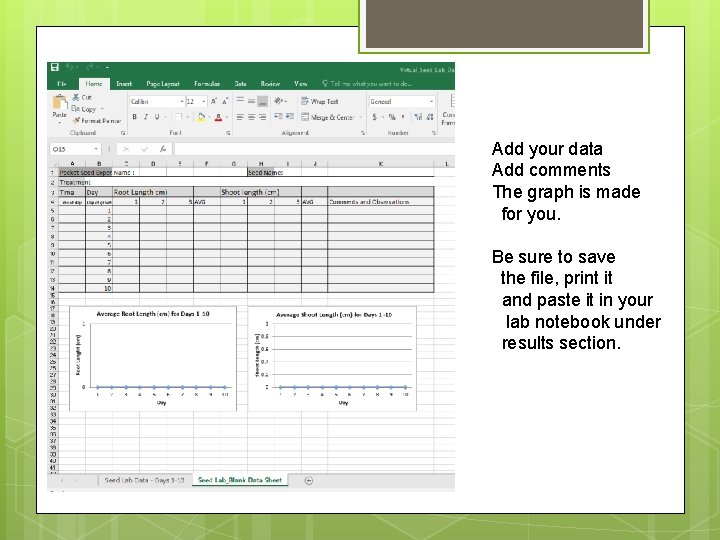The height and width of the screenshot is (540, 720).
Task: Click 'Tell me what you want to do' box
Action: [x=367, y=84]
